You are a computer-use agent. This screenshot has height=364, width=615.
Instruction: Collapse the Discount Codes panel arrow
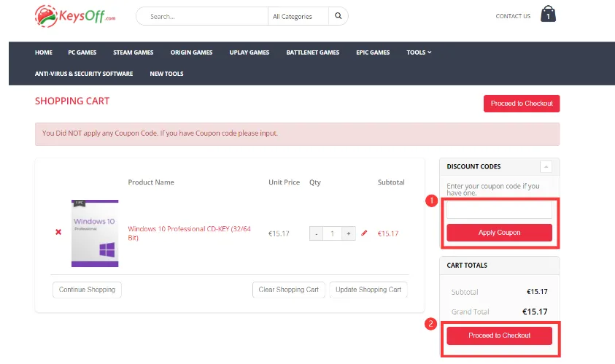(x=546, y=167)
